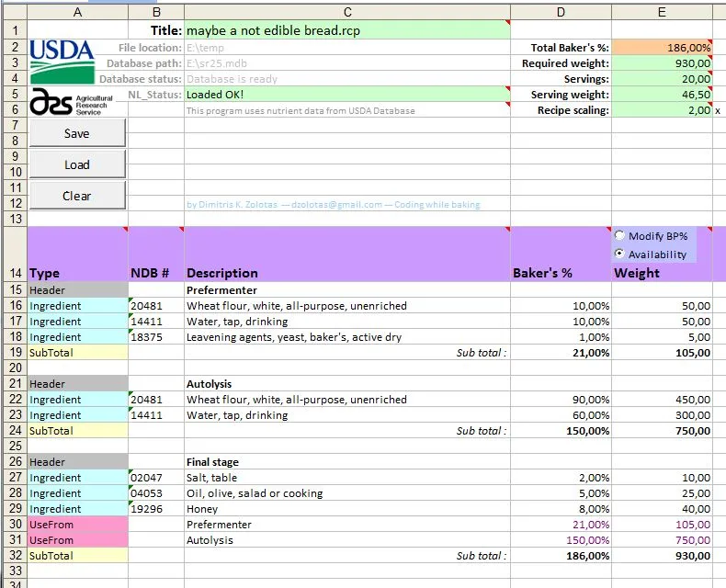Click the recipe Title cell
This screenshot has width=726, height=588.
(347, 30)
